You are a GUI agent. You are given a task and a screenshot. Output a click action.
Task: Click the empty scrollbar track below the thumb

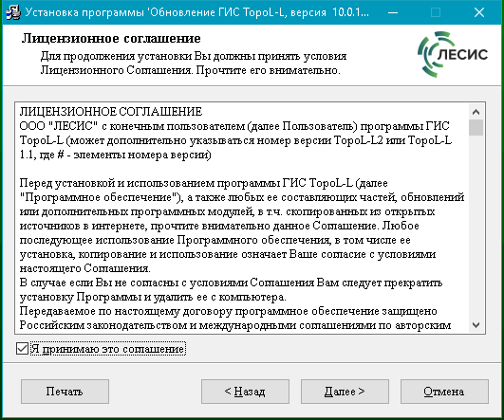coord(476,227)
